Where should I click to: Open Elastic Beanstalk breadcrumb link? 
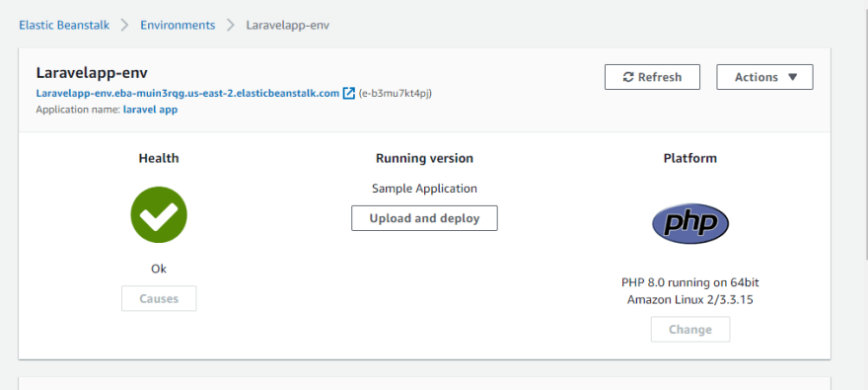[x=64, y=25]
